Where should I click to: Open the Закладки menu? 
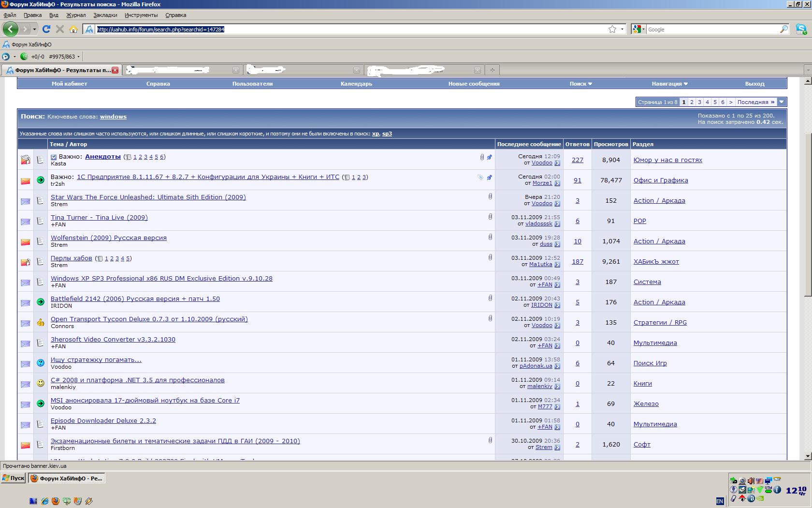105,15
